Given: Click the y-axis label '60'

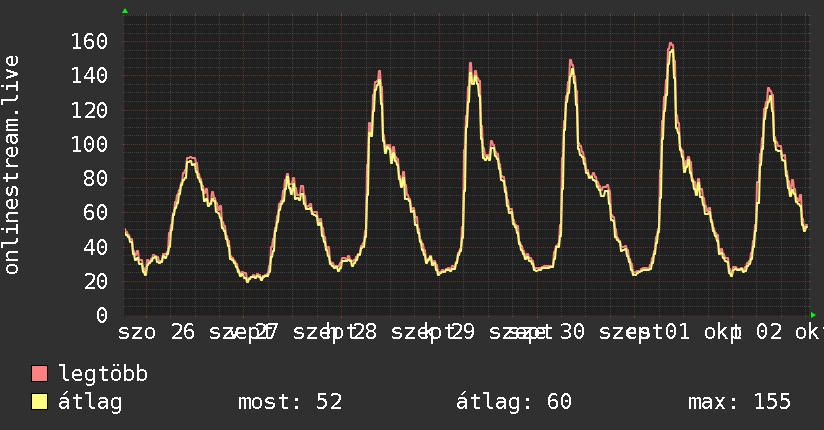Looking at the screenshot, I should coord(96,212).
